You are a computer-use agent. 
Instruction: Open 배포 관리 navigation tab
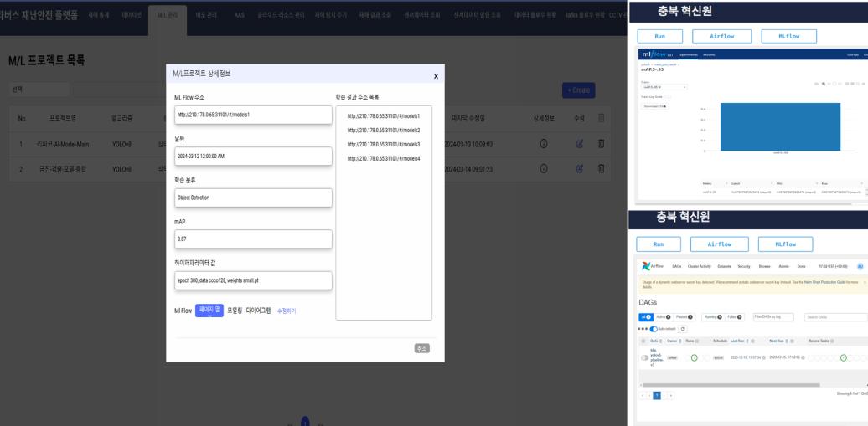point(206,16)
